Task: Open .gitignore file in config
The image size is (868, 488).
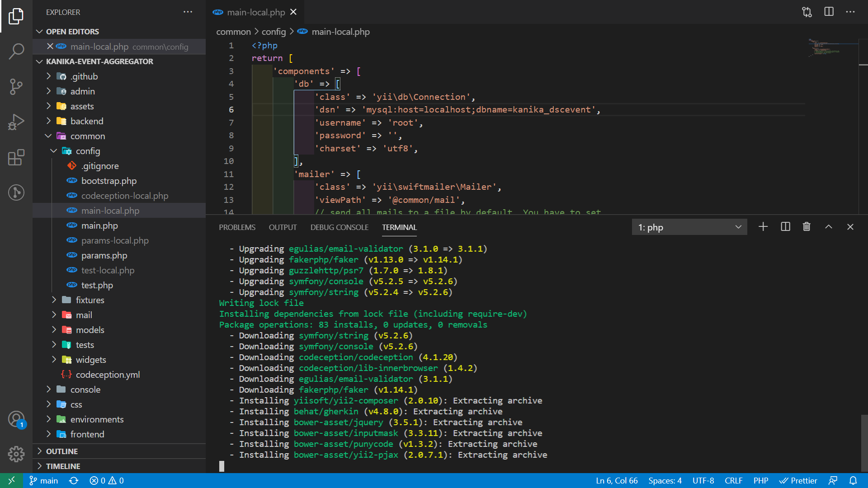Action: [x=120, y=166]
